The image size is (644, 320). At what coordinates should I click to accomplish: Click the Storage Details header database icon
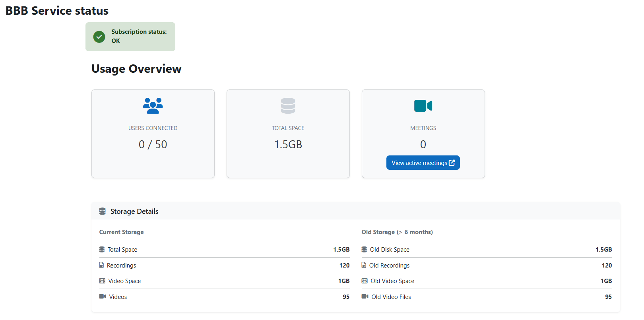coord(102,211)
